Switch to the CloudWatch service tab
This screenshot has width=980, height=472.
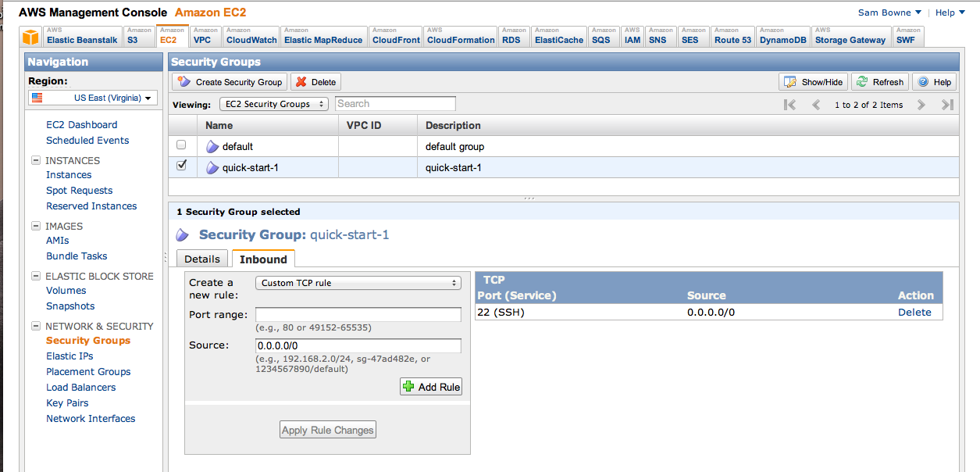[x=251, y=37]
